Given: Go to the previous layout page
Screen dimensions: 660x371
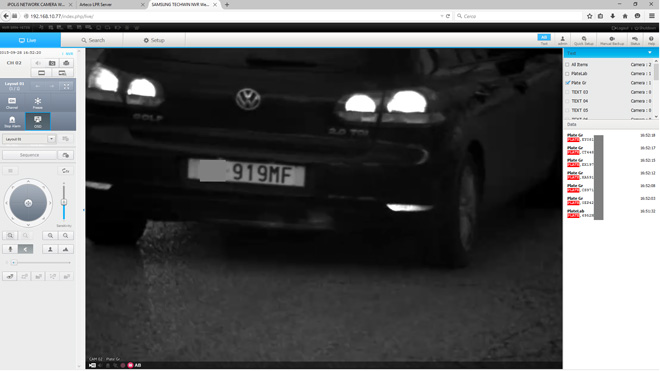Looking at the screenshot, I should pyautogui.click(x=38, y=86).
